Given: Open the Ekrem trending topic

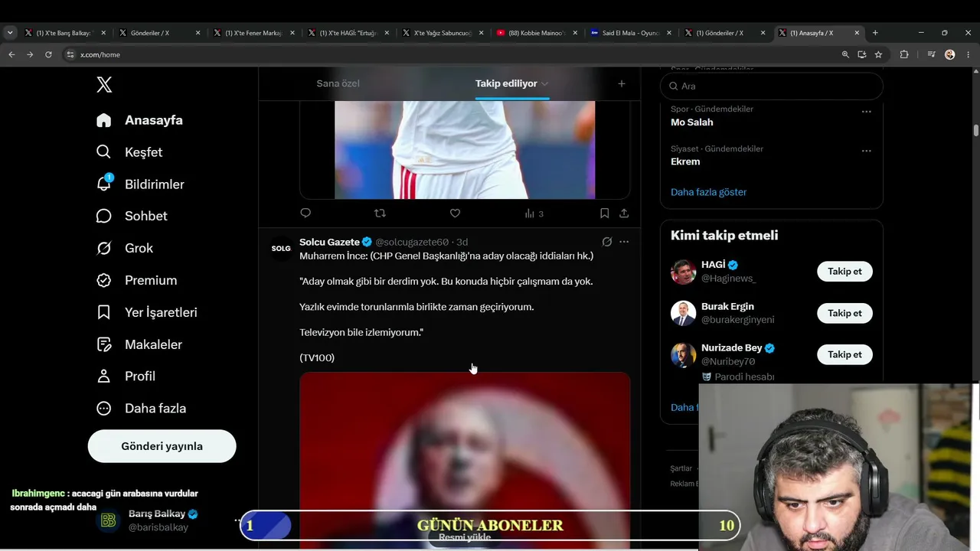Looking at the screenshot, I should 685,161.
